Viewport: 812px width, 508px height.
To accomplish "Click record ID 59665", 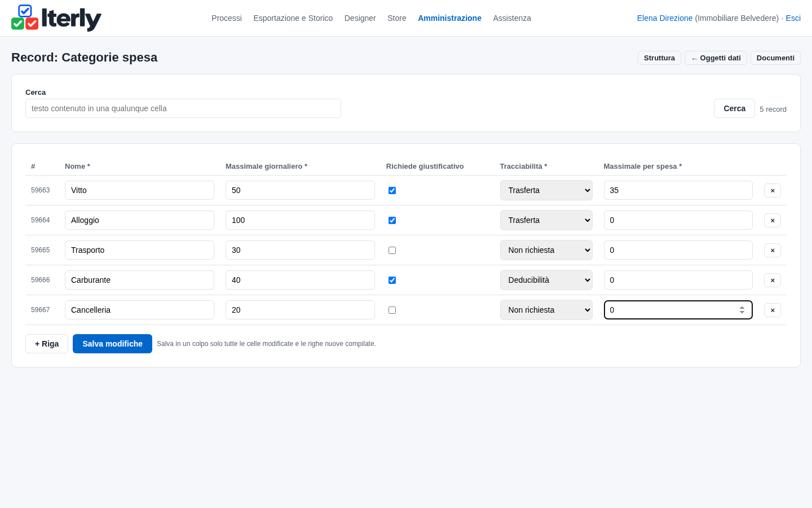I will (x=40, y=250).
